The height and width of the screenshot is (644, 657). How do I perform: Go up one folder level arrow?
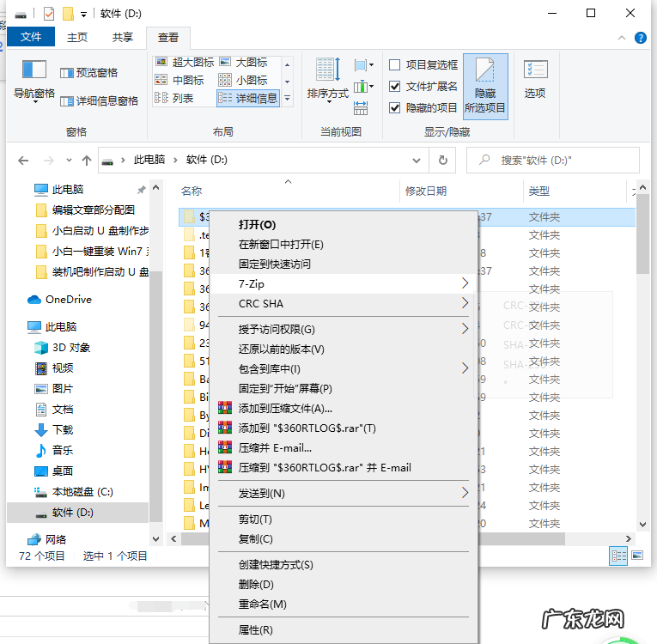pos(87,160)
